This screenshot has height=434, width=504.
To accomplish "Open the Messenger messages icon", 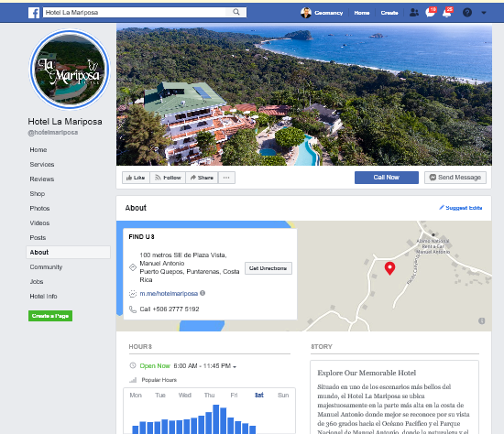I will [431, 12].
